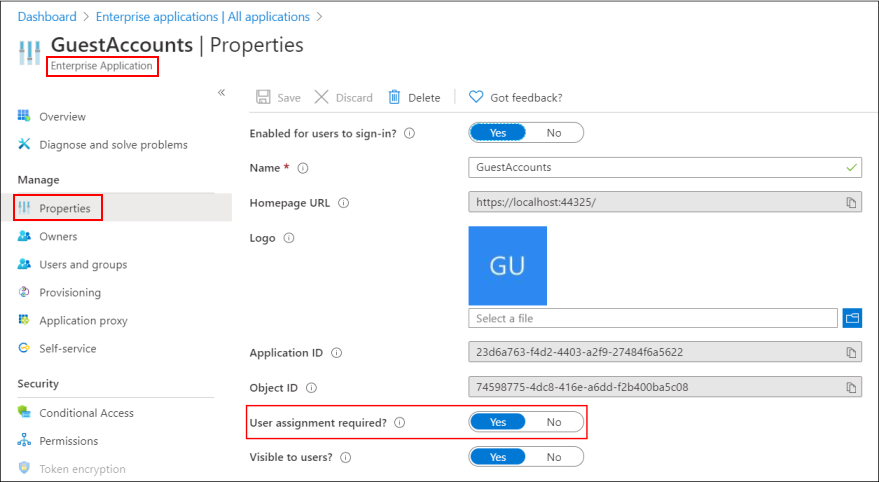Click the Conditional Access icon

(24, 413)
